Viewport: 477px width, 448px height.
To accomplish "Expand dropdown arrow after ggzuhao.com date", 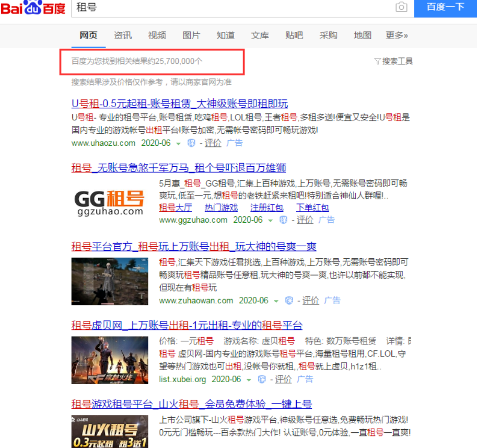I will (271, 221).
